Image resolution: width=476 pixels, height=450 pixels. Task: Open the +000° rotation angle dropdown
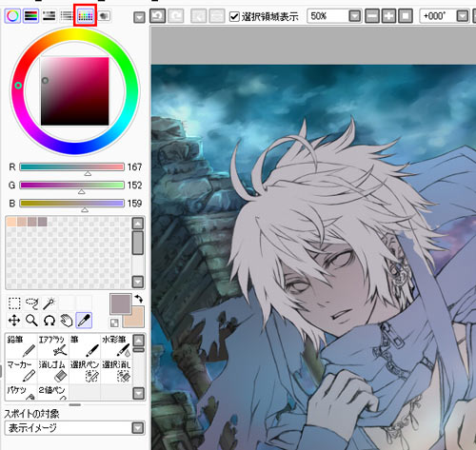(463, 16)
